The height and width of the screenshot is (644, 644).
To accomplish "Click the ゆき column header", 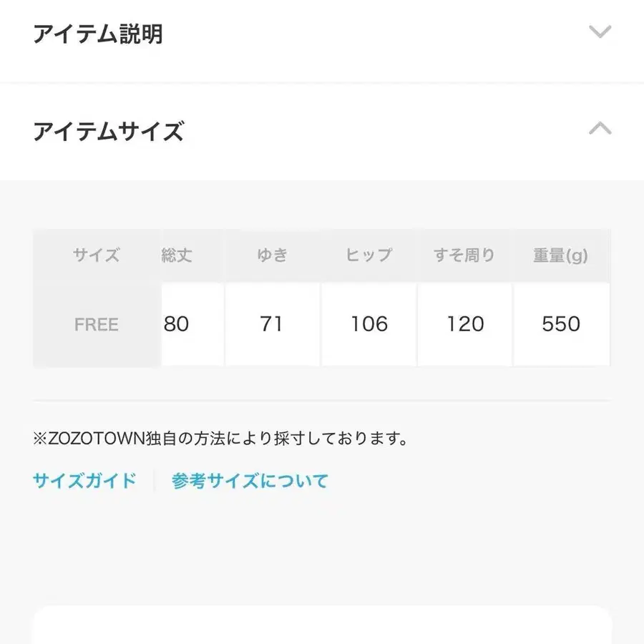I will [273, 255].
